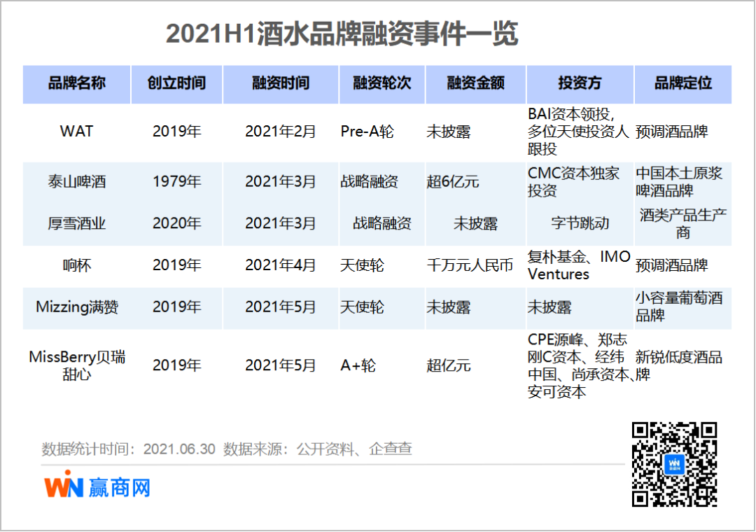Click "战略融资" in the 泰山啤酒 row
The height and width of the screenshot is (532, 756).
(x=370, y=181)
